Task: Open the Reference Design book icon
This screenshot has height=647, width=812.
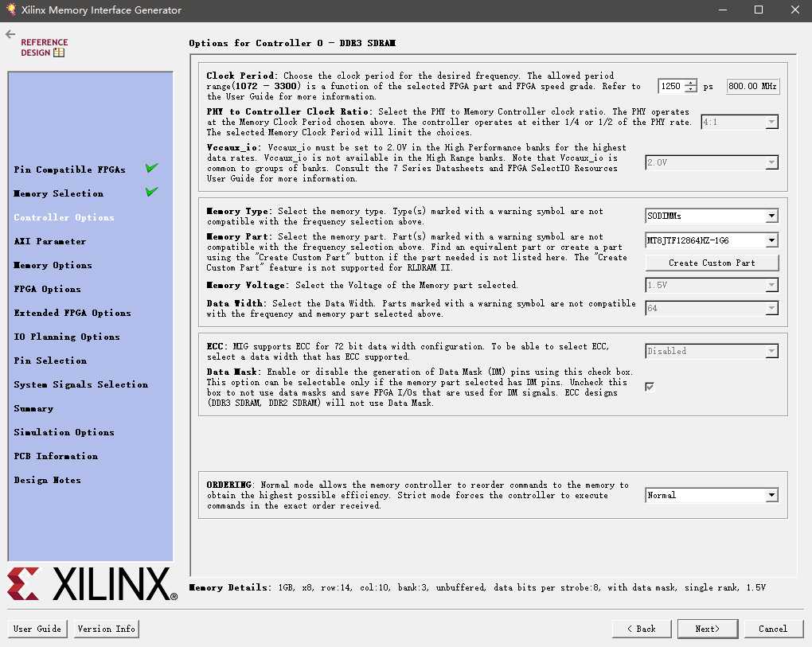Action: click(59, 53)
